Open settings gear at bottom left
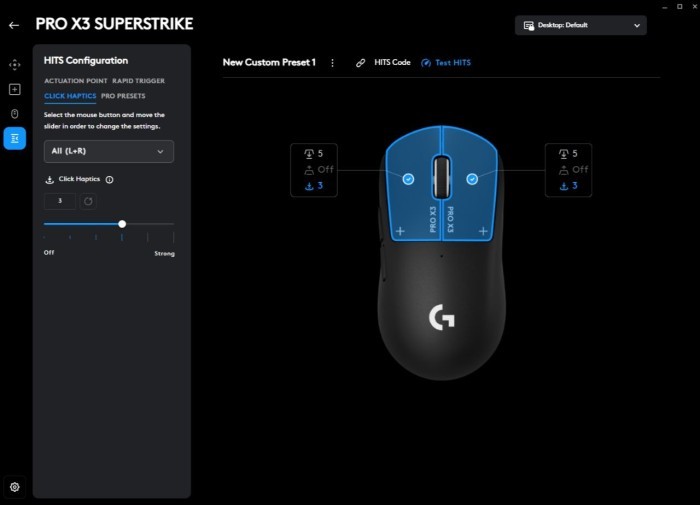 click(x=15, y=487)
